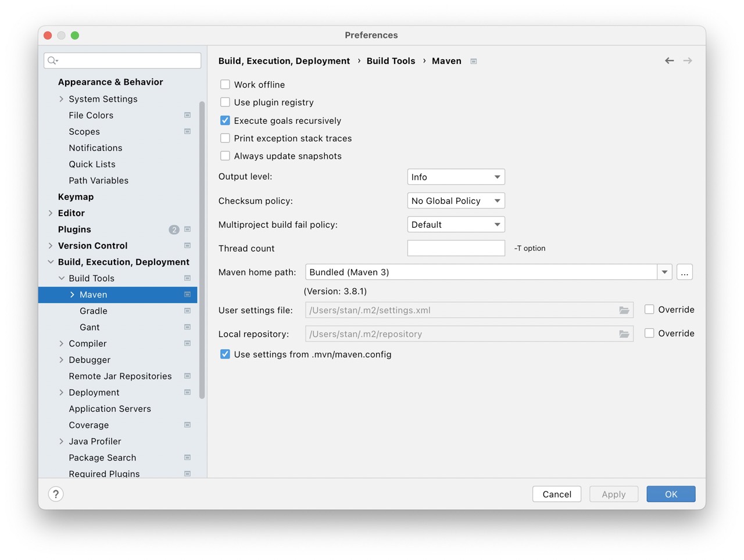Click the breadcrumb settings icon next to Maven
The width and height of the screenshot is (744, 560).
[x=474, y=60]
